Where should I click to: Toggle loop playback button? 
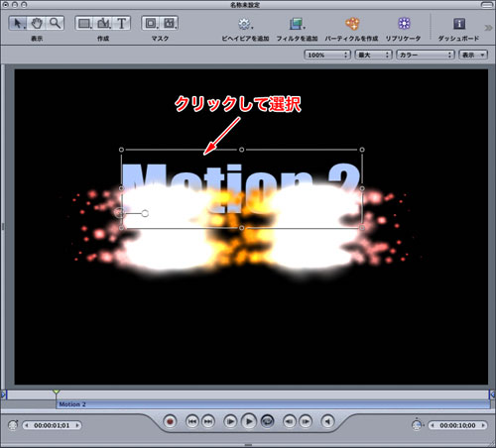click(267, 421)
